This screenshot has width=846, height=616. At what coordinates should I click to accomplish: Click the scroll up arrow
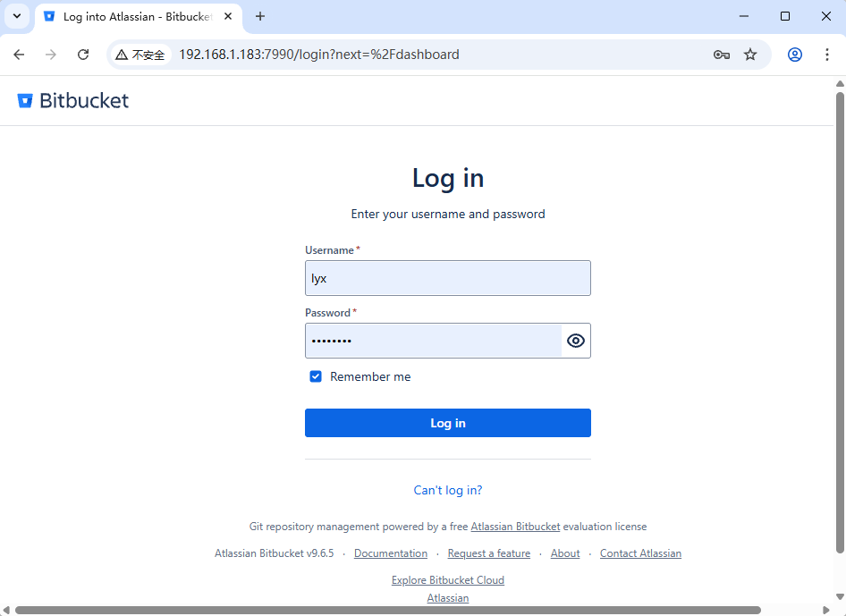tap(840, 84)
